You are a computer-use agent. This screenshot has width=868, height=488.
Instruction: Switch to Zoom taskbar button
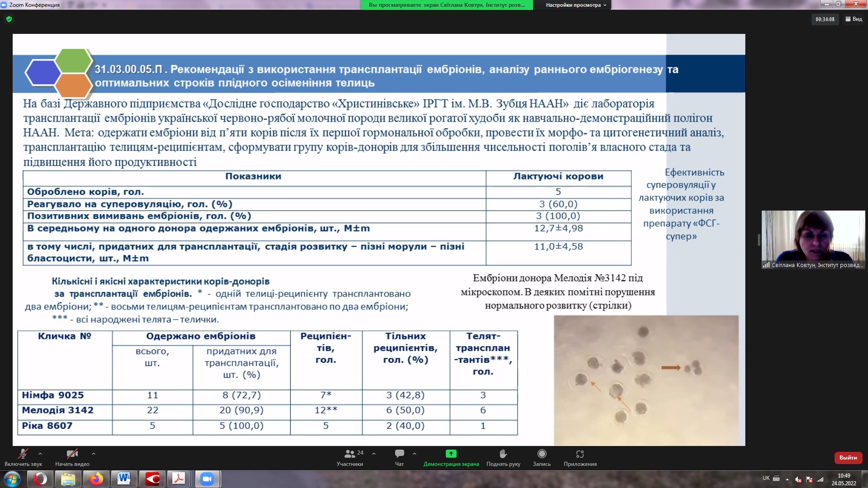[x=207, y=479]
